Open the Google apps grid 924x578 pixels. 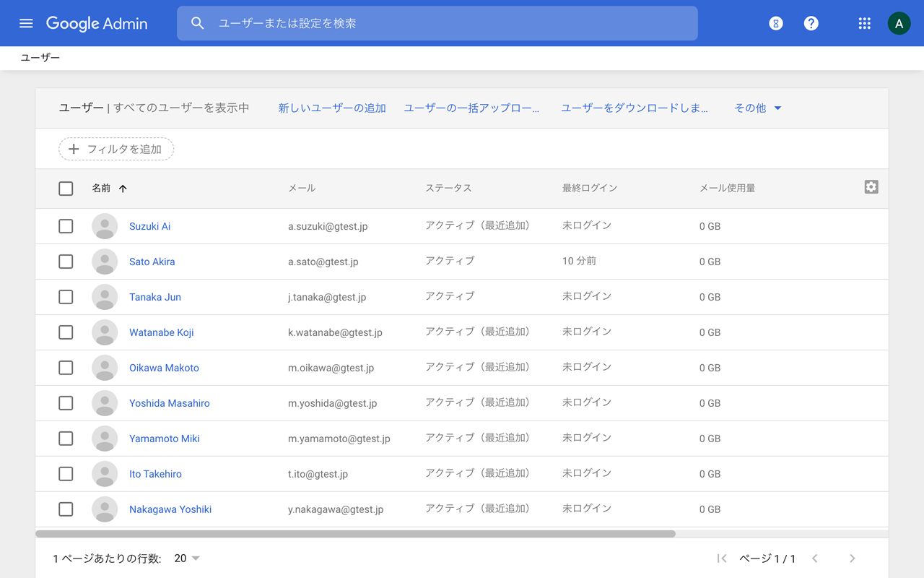point(864,23)
